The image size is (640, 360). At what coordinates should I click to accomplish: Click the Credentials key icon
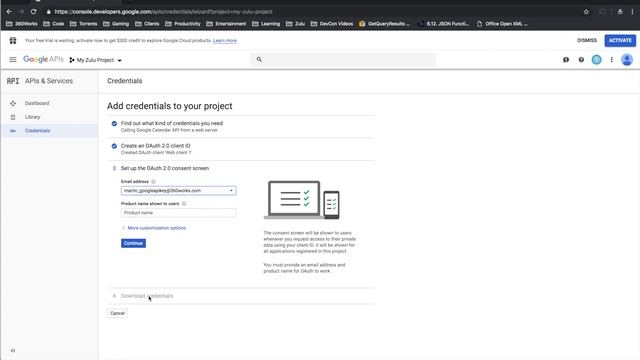pos(13,131)
